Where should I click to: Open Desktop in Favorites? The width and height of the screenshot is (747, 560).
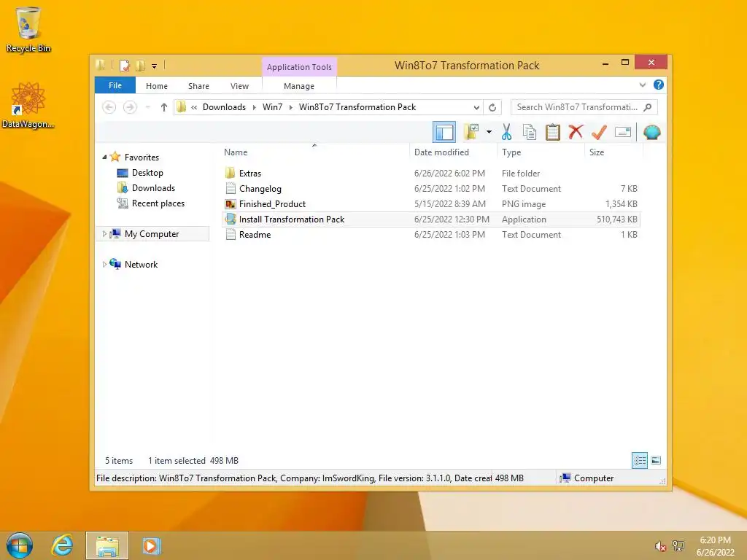point(147,173)
